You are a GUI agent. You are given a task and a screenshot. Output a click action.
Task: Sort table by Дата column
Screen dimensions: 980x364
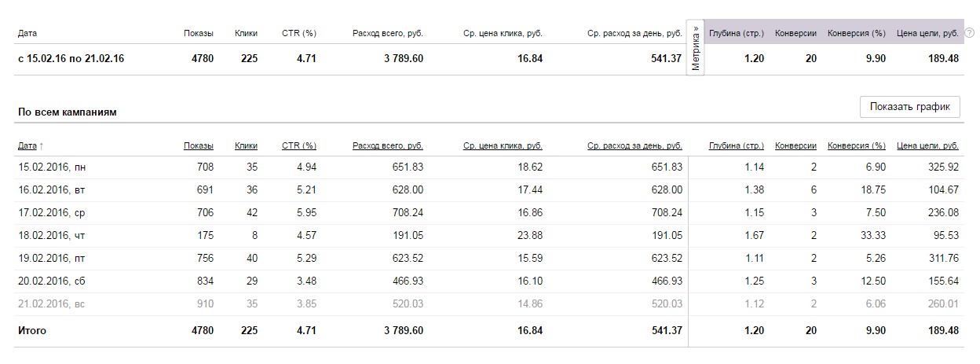[x=27, y=145]
